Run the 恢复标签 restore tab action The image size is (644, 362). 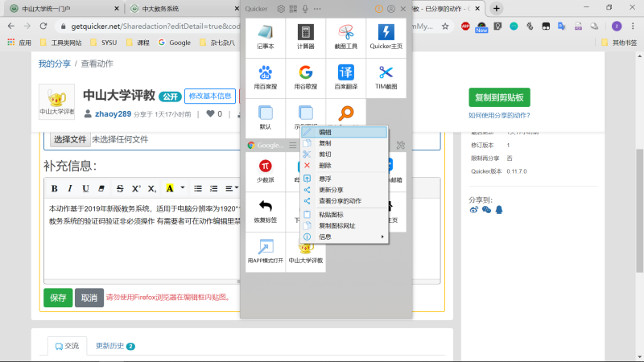266,212
